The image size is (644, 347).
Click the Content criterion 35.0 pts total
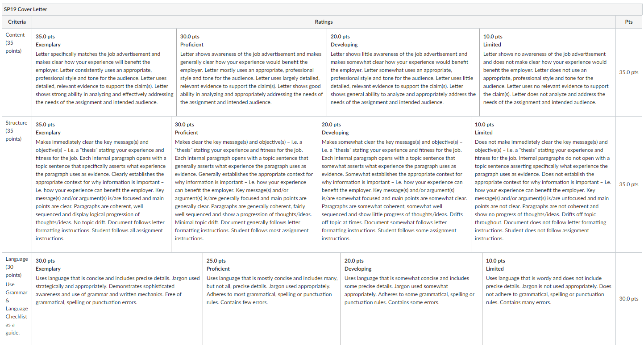pyautogui.click(x=629, y=72)
